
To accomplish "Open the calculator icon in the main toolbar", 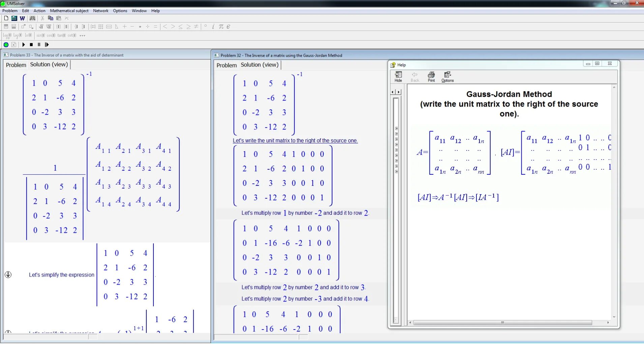I will 14,18.
